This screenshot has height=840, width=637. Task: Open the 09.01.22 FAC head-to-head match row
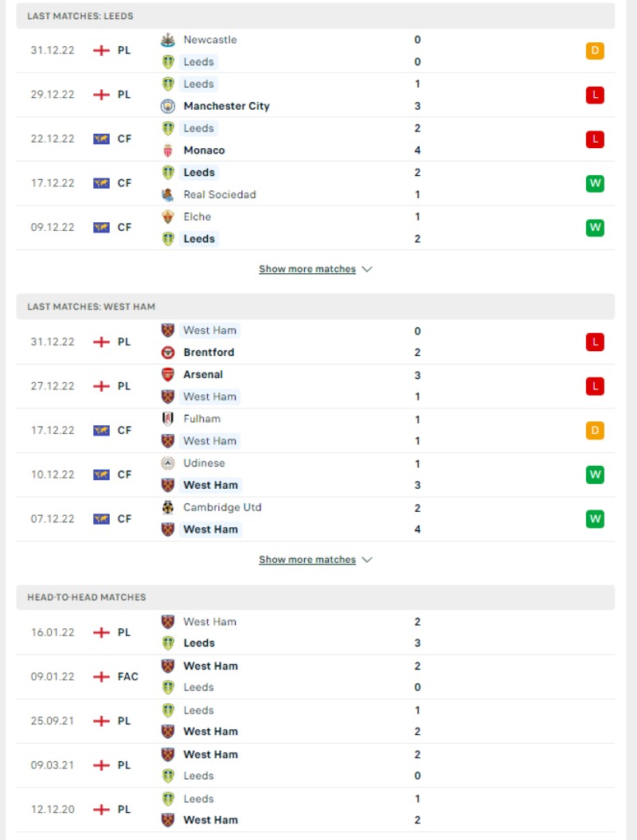coord(315,677)
